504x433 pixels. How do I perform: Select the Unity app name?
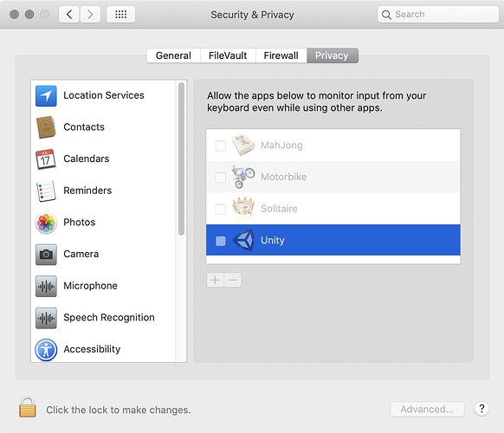coord(273,241)
